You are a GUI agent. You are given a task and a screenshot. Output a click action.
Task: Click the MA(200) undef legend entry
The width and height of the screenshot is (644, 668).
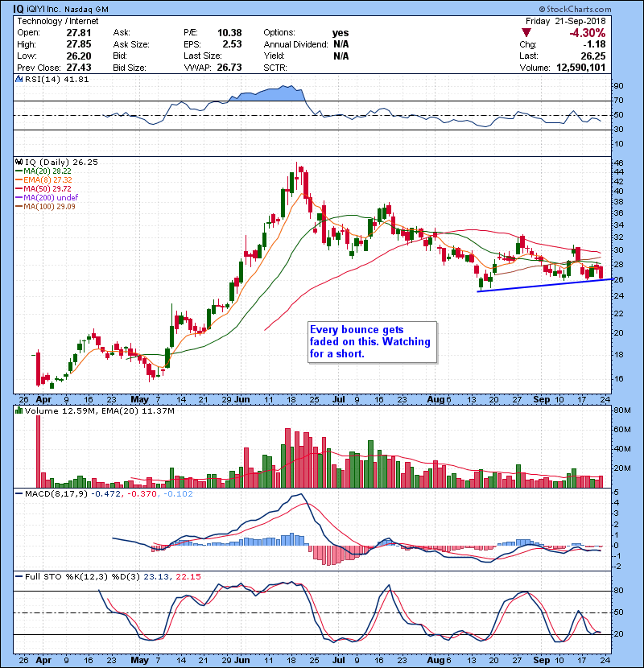[x=47, y=198]
